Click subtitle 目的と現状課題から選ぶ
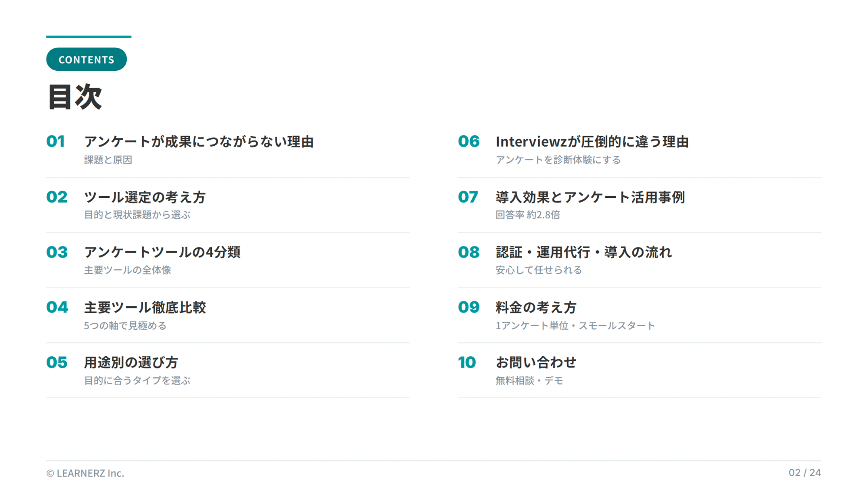 click(137, 215)
